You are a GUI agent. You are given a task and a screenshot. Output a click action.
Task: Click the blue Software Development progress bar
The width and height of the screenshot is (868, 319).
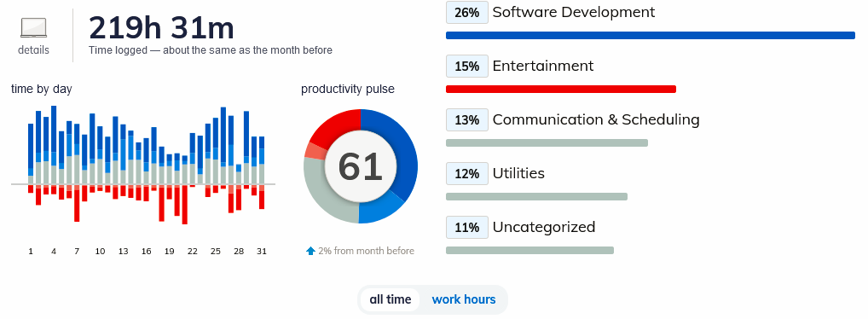click(651, 36)
